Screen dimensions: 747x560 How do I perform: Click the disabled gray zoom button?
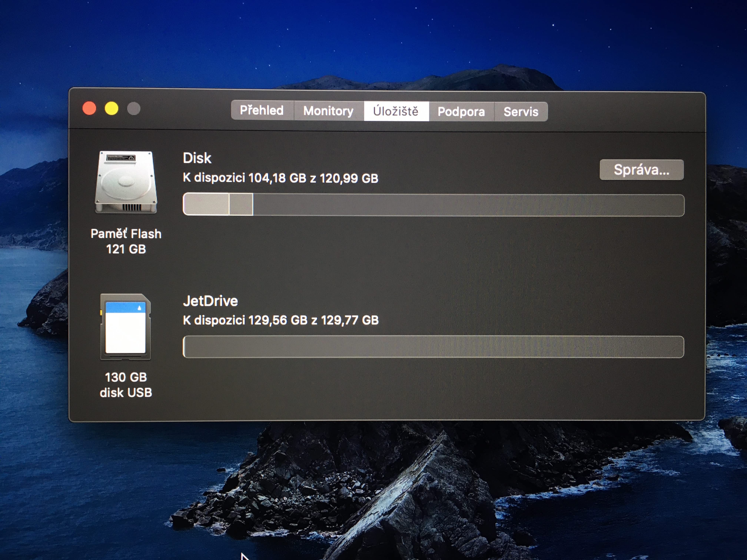point(134,109)
